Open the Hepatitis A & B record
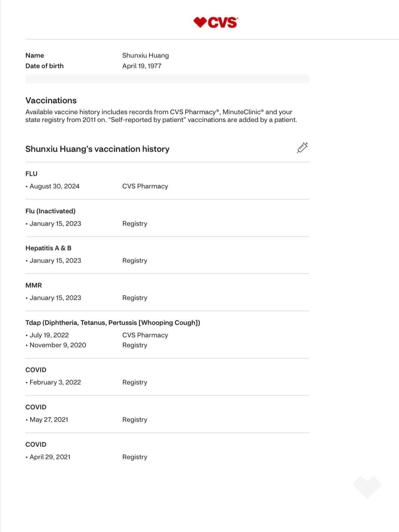 [48, 248]
